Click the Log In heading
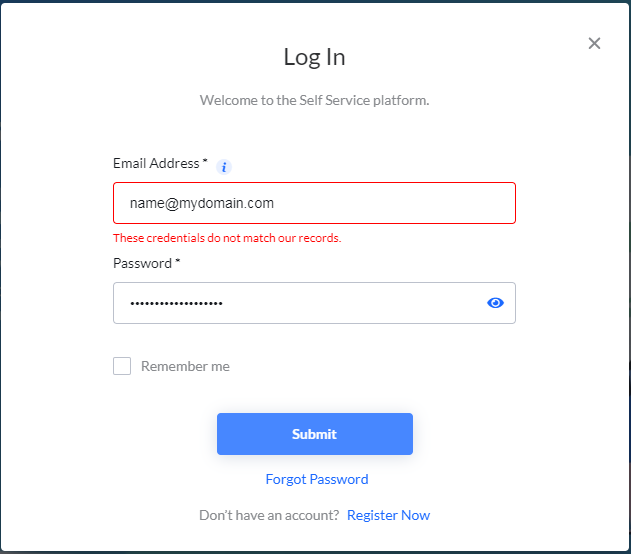Viewport: 631px width, 554px height. (x=314, y=57)
